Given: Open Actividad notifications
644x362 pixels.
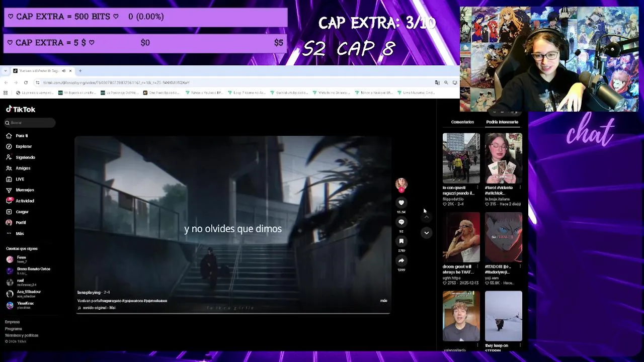Looking at the screenshot, I should click(20, 201).
